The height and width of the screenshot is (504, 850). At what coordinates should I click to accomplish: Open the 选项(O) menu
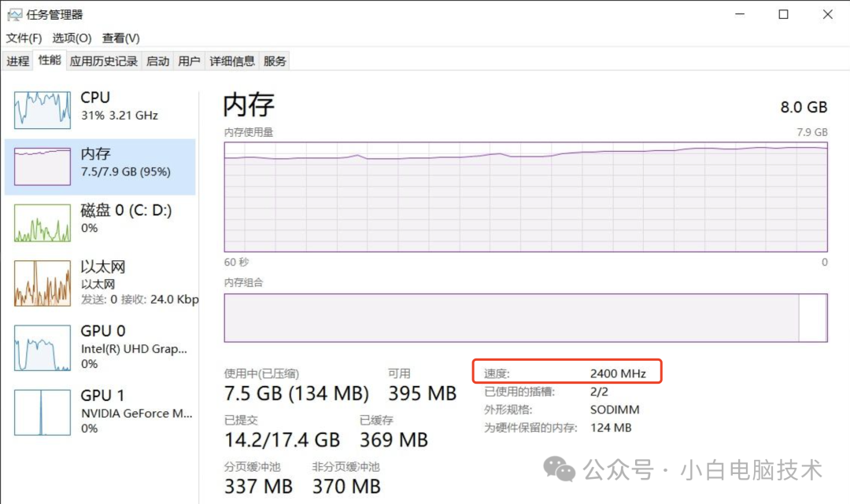pos(72,38)
